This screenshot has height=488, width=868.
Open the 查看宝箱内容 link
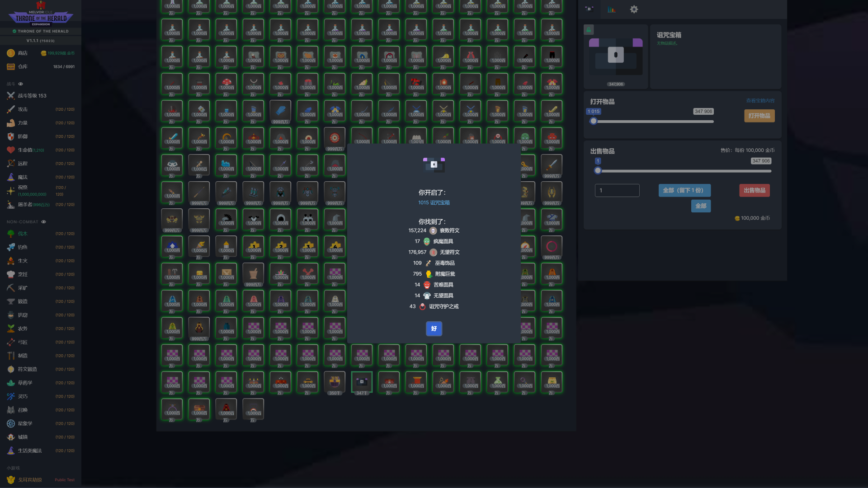[760, 101]
